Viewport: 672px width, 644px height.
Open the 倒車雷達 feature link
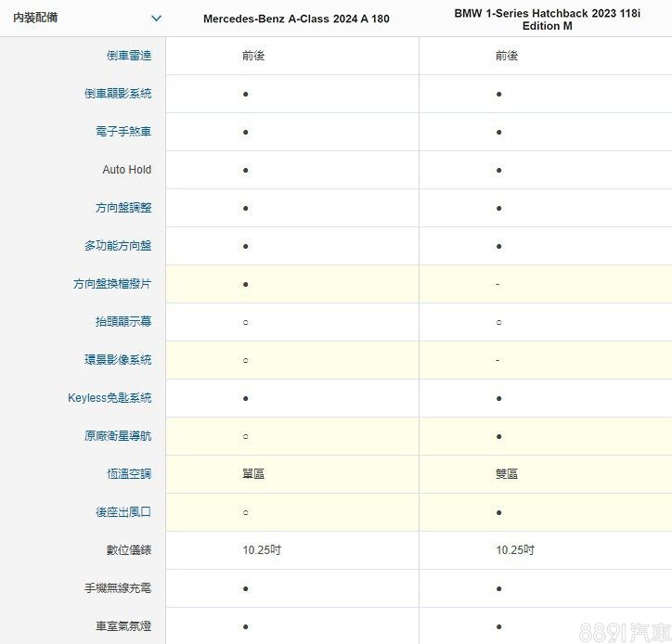click(129, 56)
